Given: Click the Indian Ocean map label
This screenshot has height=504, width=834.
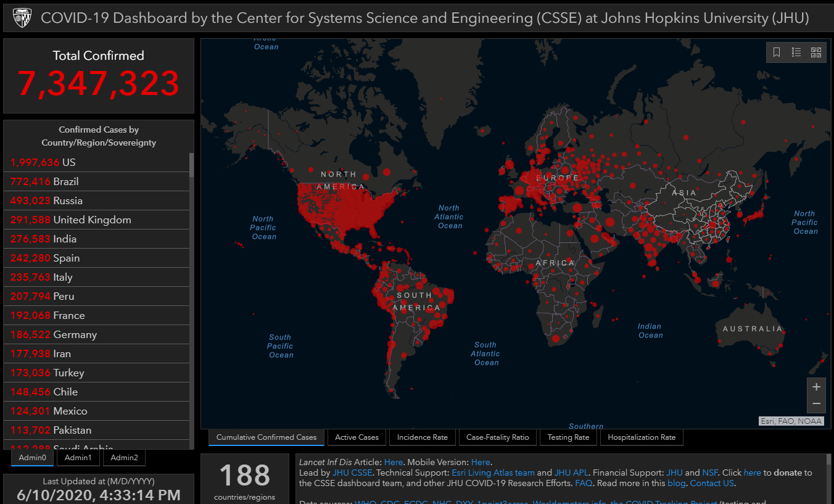Looking at the screenshot, I should pos(650,331).
